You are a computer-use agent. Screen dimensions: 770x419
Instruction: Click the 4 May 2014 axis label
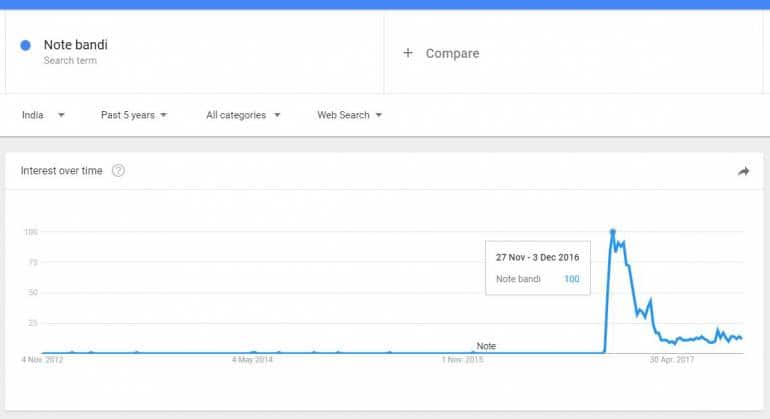251,359
